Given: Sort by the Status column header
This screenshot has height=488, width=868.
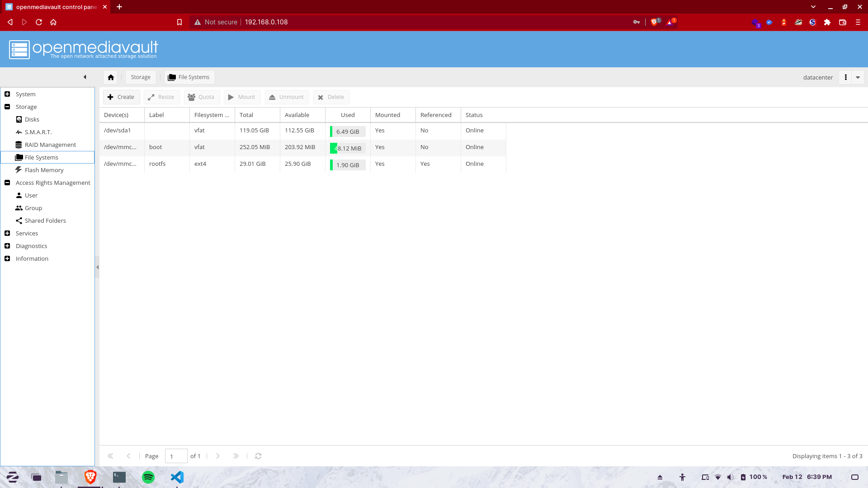Looking at the screenshot, I should pos(483,115).
